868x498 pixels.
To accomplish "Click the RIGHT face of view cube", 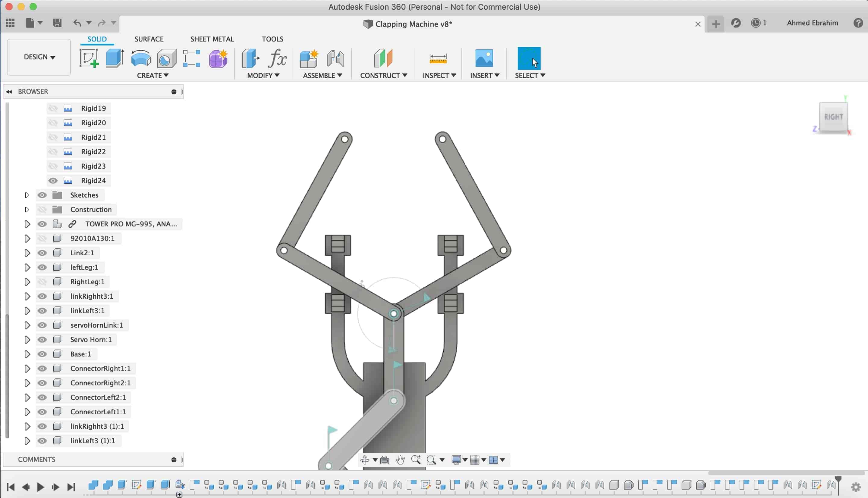I will point(833,117).
